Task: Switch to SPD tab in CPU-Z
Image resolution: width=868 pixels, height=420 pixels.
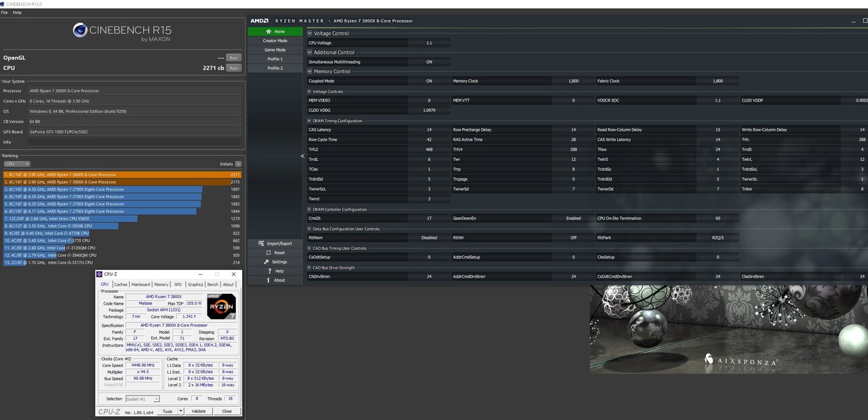Action: 178,284
